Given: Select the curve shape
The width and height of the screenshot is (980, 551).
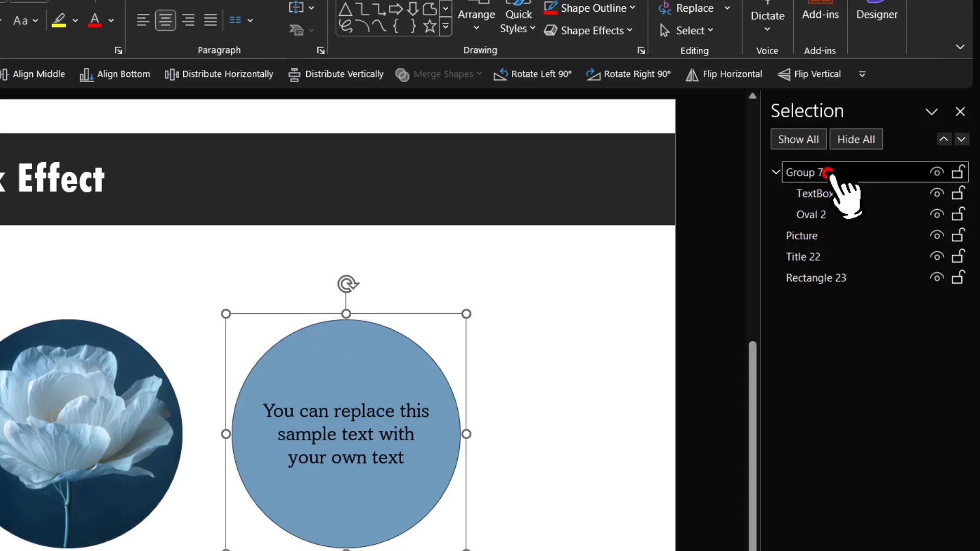Looking at the screenshot, I should [379, 26].
